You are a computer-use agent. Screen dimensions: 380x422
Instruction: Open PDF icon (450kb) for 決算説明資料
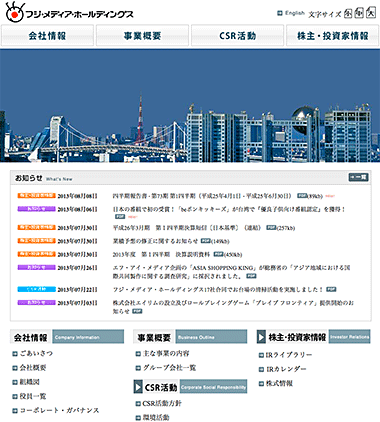pyautogui.click(x=218, y=254)
